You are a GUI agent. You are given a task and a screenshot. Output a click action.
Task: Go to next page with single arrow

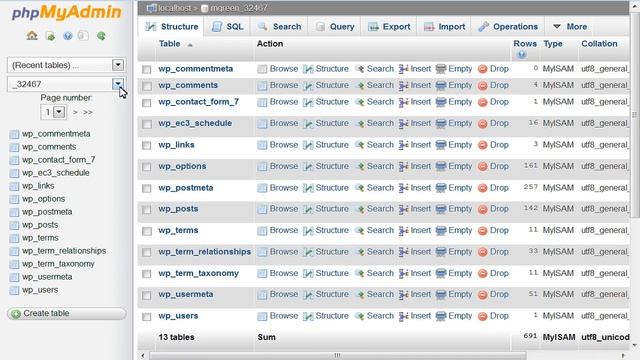pyautogui.click(x=75, y=112)
